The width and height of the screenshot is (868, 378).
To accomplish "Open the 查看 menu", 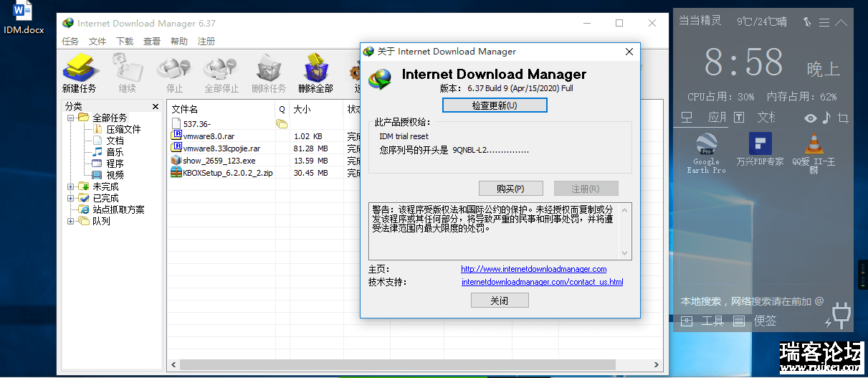I will click(152, 42).
